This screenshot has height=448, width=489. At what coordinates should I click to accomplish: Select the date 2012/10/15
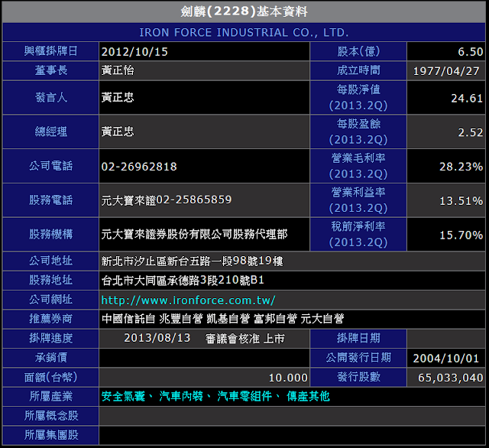tap(134, 52)
